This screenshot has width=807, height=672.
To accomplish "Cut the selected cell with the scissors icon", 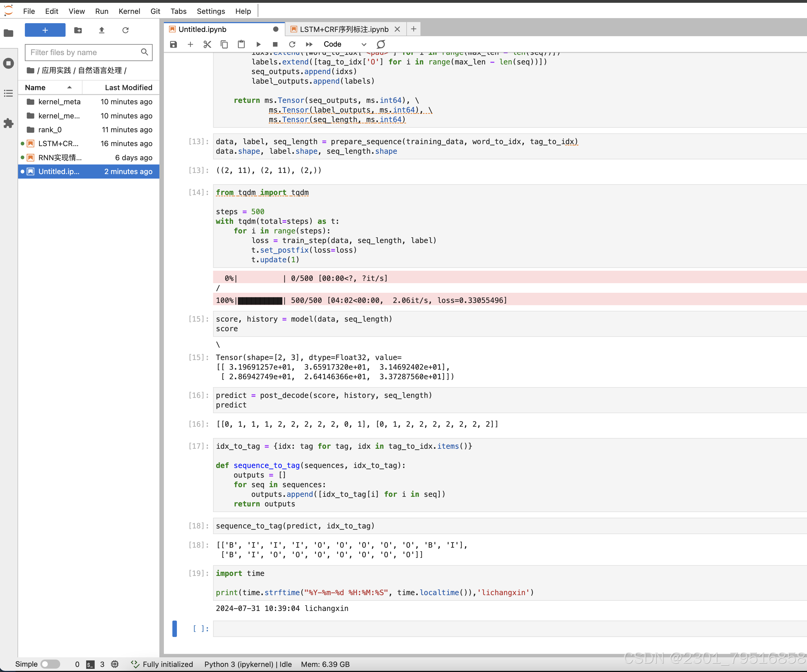I will coord(207,44).
